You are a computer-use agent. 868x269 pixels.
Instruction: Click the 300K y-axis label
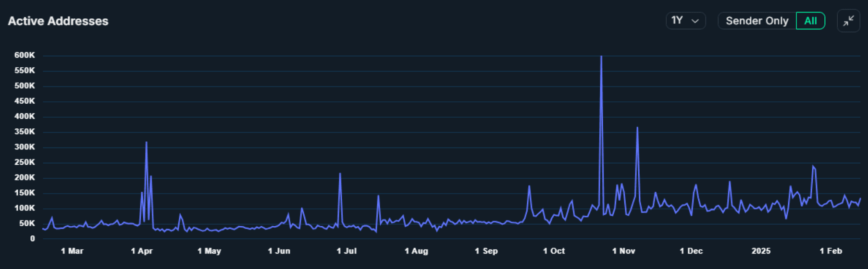pyautogui.click(x=25, y=147)
